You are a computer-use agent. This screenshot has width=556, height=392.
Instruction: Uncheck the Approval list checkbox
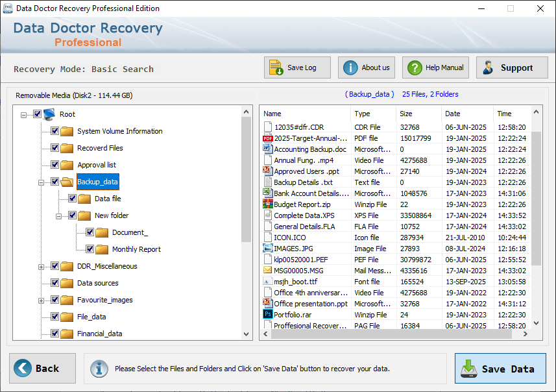pos(54,165)
